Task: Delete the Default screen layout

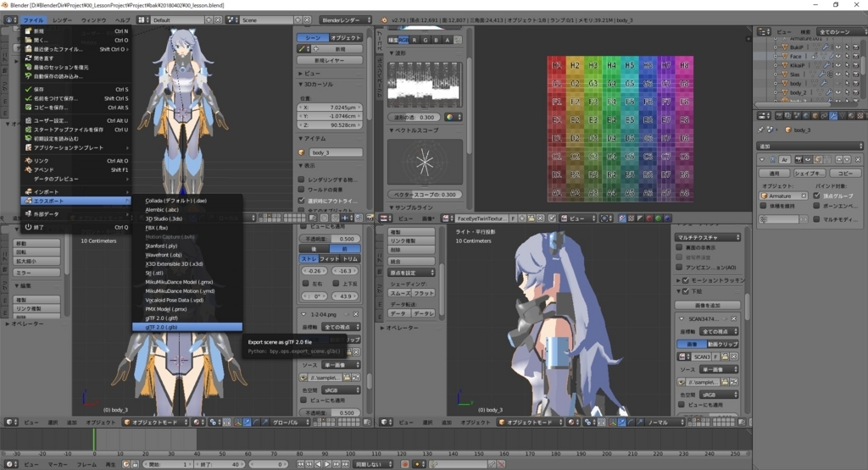Action: [x=218, y=20]
